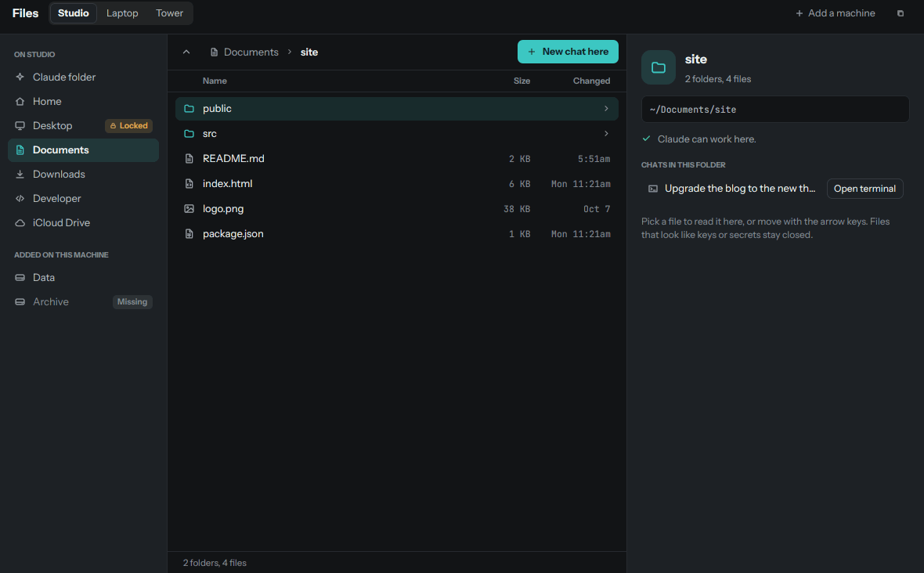Switch to the Tower machine tab
This screenshot has height=573, width=924.
(169, 13)
